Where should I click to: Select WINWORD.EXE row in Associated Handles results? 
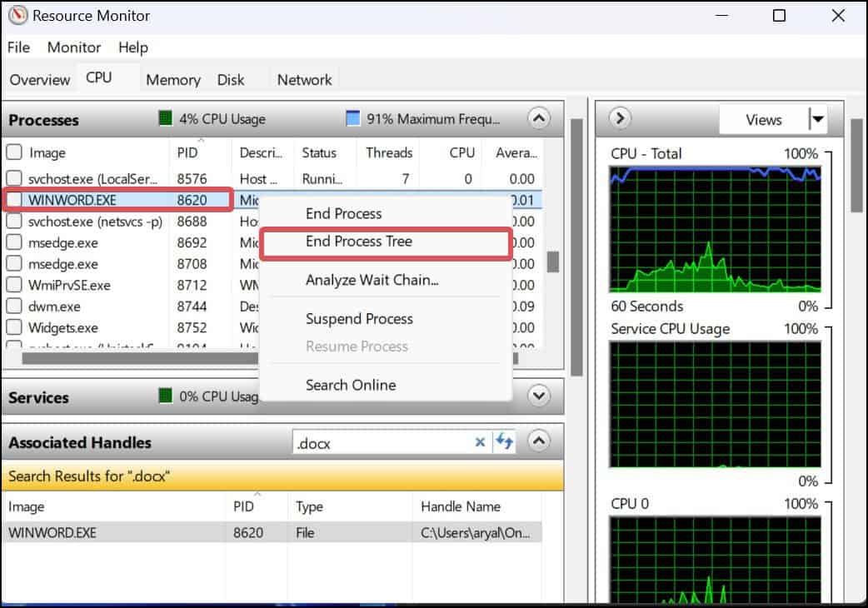[272, 533]
